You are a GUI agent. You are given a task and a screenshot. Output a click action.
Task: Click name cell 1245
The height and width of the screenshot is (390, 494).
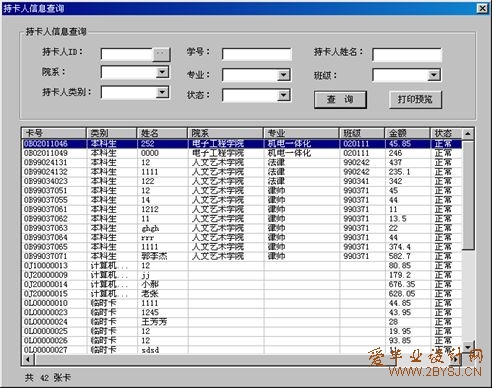150,313
